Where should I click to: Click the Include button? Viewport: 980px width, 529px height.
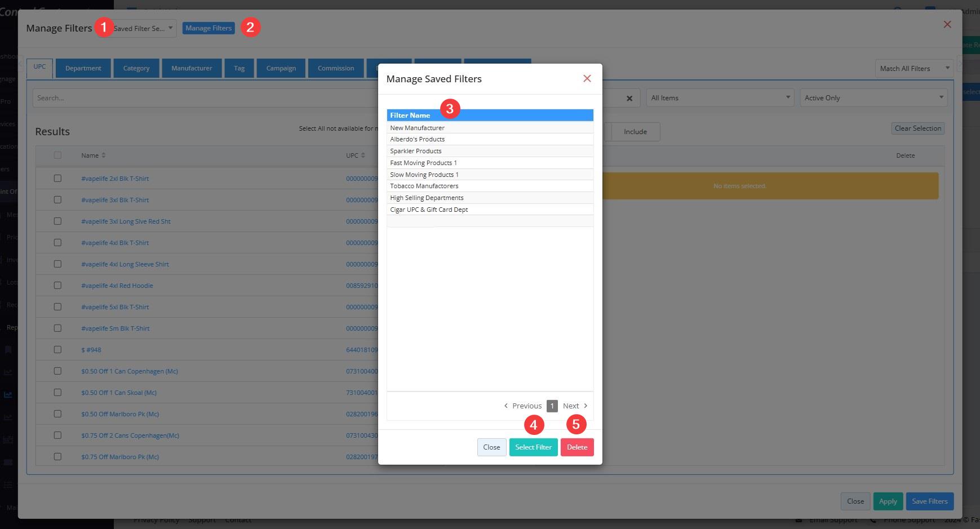click(635, 132)
